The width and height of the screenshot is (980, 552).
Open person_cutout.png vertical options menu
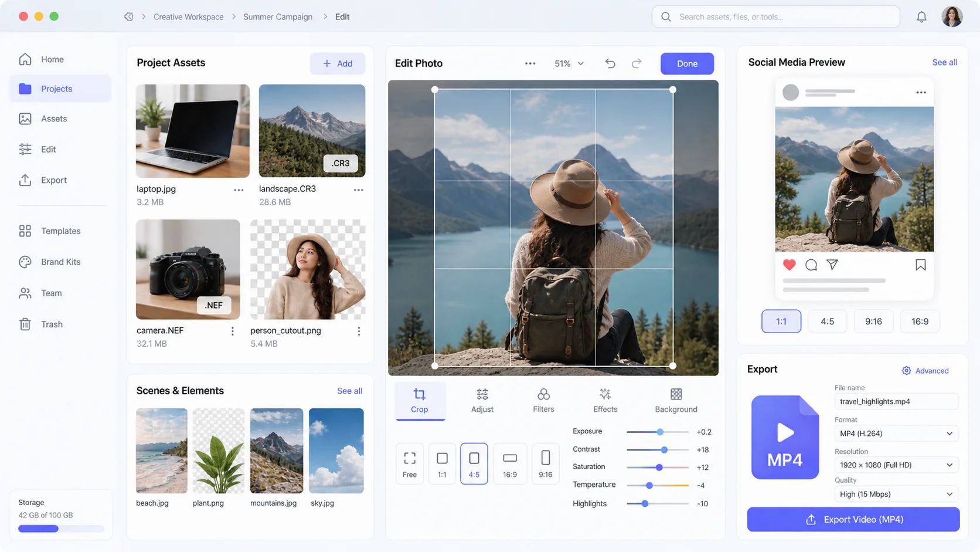click(x=359, y=331)
